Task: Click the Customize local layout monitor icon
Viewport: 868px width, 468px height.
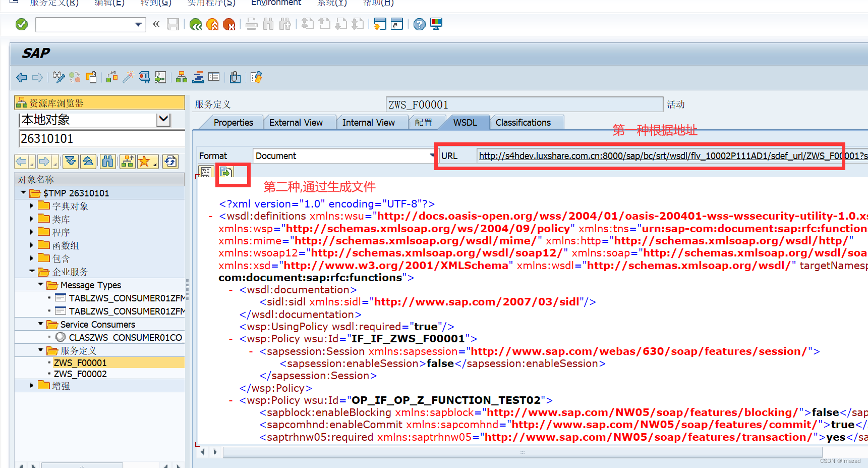Action: (x=436, y=24)
